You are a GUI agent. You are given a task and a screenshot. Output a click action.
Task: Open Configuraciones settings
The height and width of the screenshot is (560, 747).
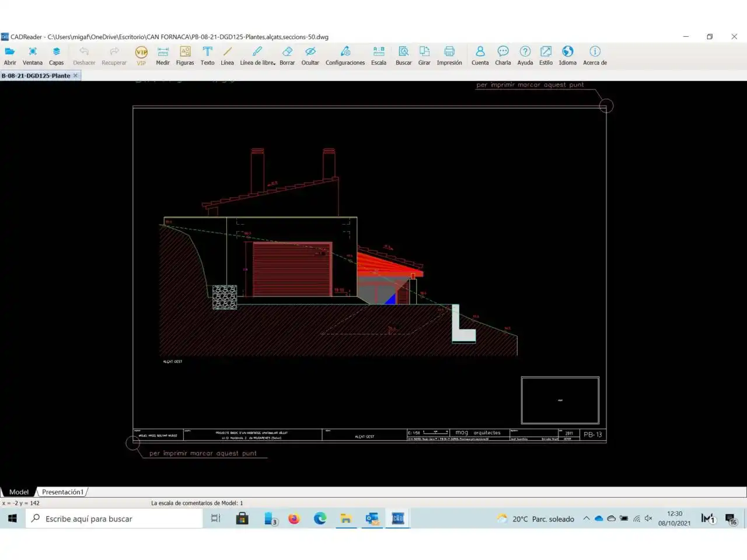pyautogui.click(x=345, y=55)
